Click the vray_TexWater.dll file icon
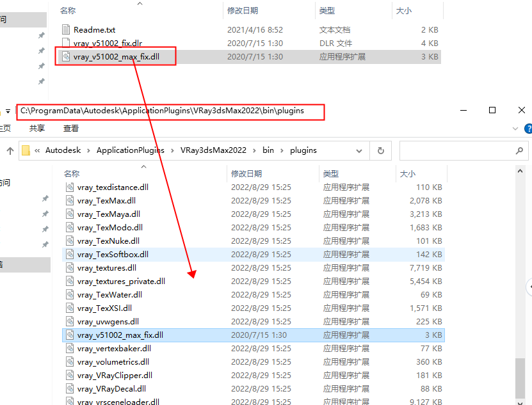This screenshot has height=405, width=532. click(x=70, y=295)
